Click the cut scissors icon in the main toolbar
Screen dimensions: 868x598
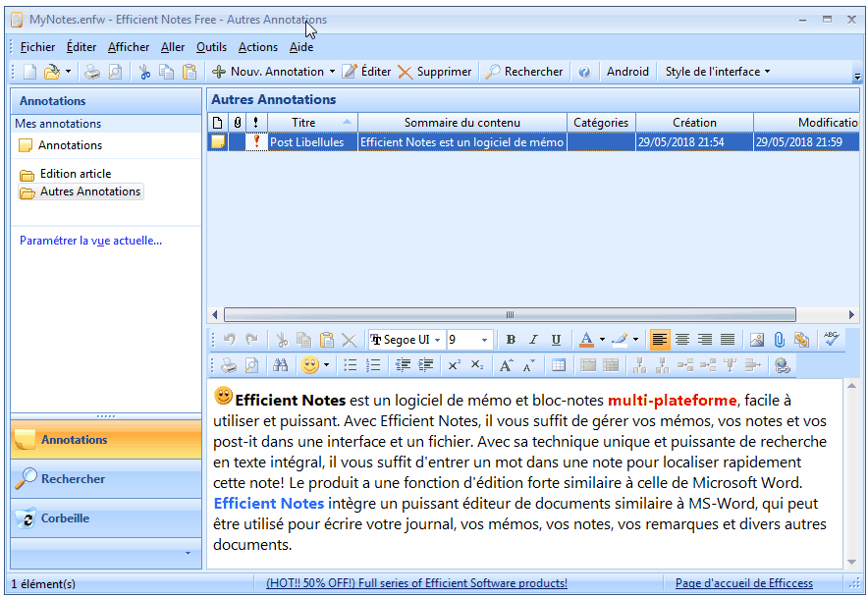(x=144, y=72)
